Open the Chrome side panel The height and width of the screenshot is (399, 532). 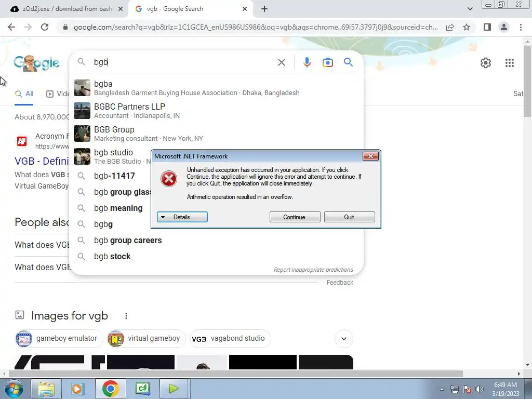[x=487, y=27]
